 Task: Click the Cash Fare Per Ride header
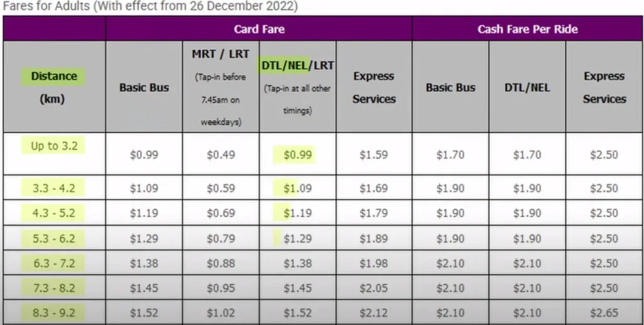(x=528, y=29)
